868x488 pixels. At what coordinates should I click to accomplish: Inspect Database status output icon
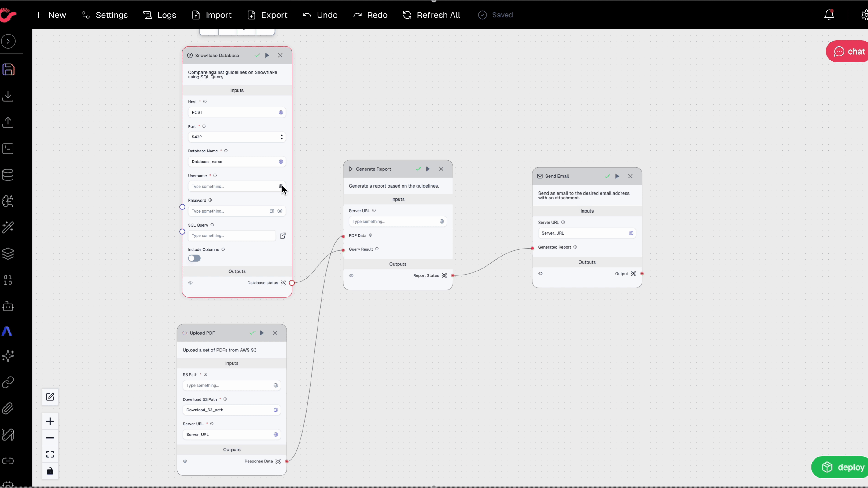click(283, 283)
